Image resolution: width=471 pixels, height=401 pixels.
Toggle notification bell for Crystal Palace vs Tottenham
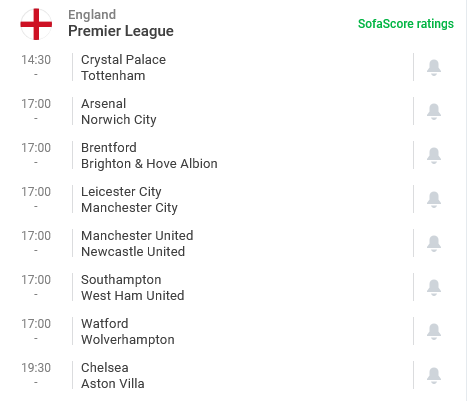434,68
